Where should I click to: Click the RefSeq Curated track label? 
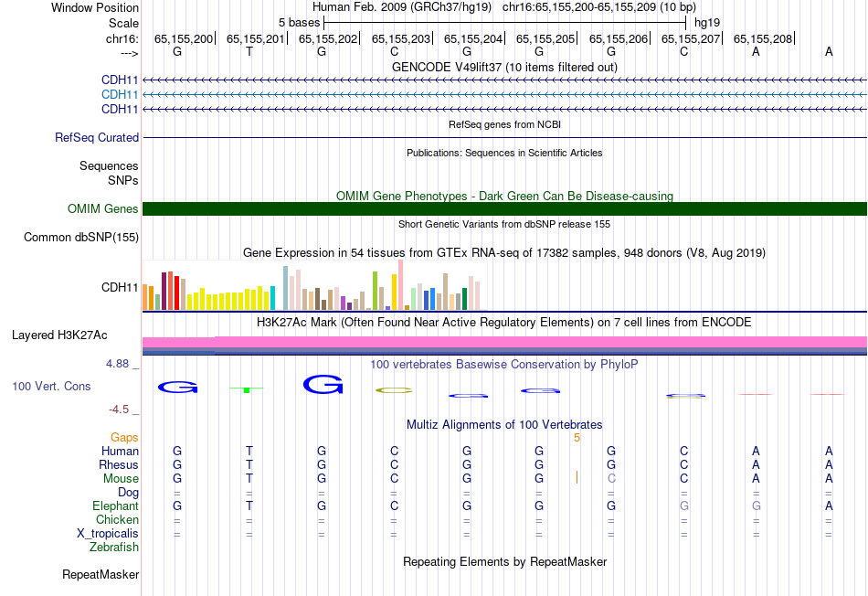[96, 137]
